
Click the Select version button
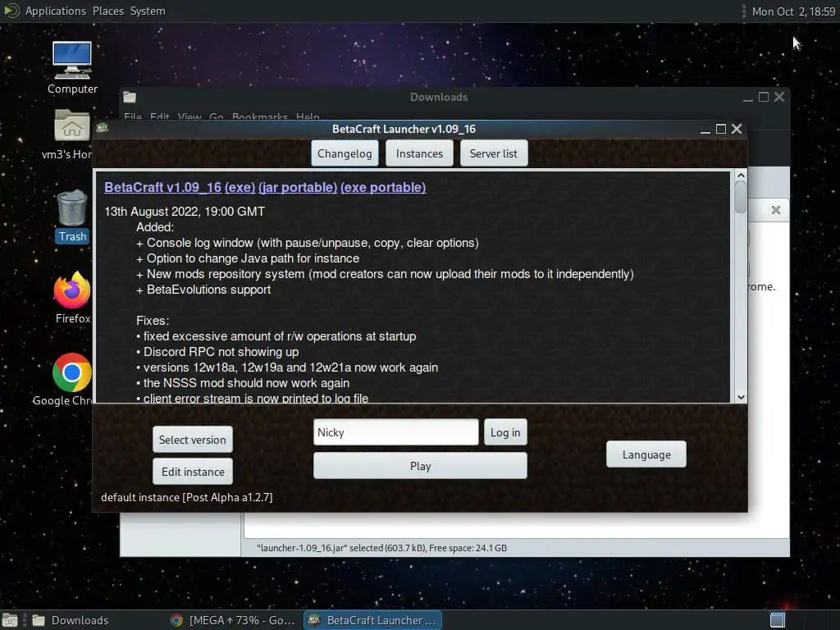pyautogui.click(x=192, y=440)
